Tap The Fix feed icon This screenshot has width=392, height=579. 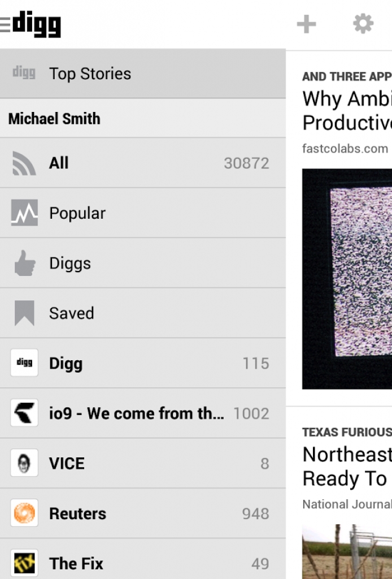[24, 563]
